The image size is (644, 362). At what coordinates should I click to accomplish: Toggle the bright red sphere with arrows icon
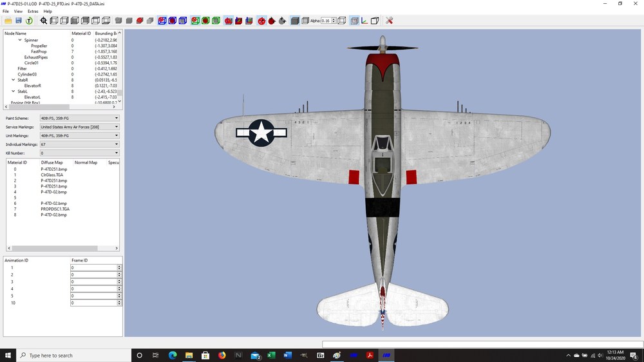[x=261, y=21]
